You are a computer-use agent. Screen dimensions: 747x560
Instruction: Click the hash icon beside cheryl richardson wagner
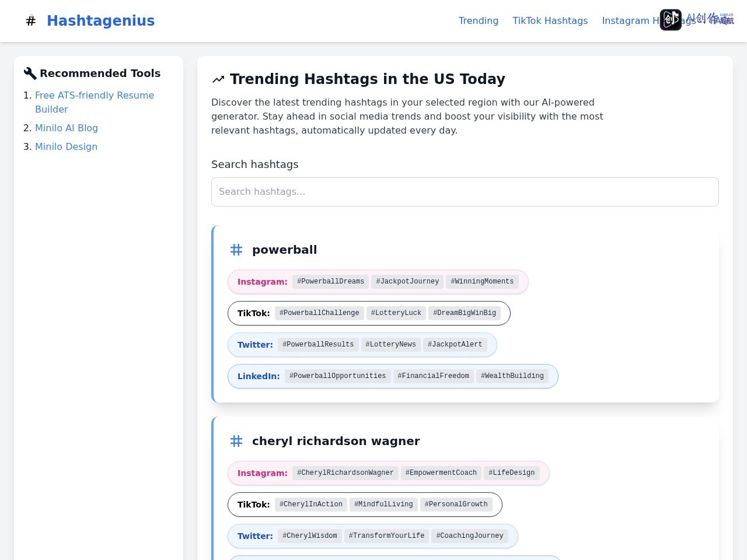236,441
